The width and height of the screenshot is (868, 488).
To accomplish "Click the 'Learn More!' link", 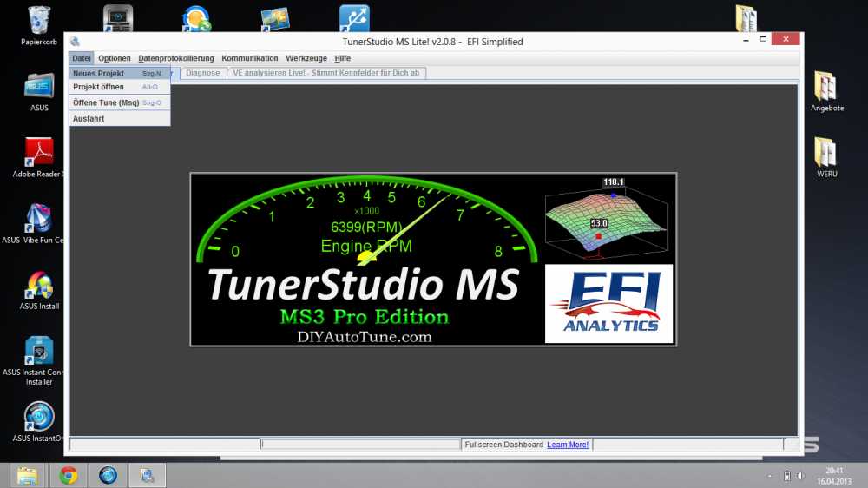I will tap(568, 445).
